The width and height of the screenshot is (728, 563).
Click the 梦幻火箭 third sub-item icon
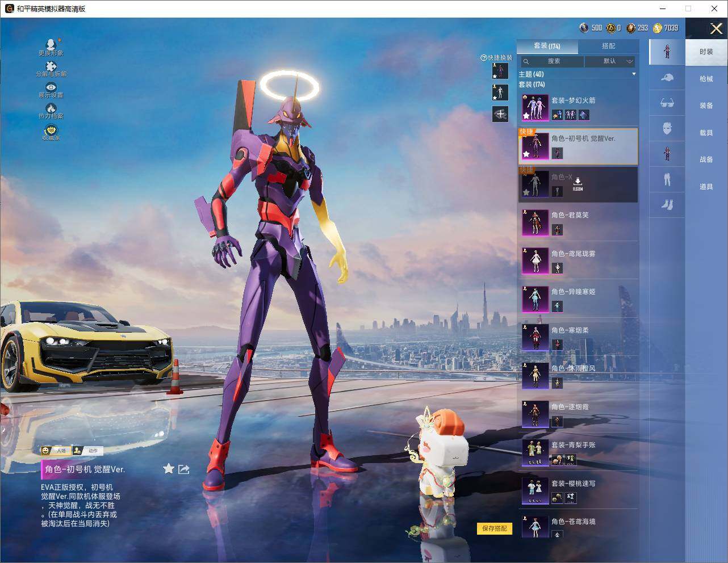583,115
